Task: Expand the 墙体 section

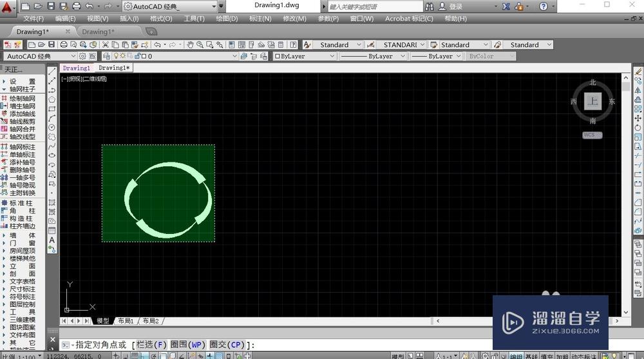Action: (4, 235)
